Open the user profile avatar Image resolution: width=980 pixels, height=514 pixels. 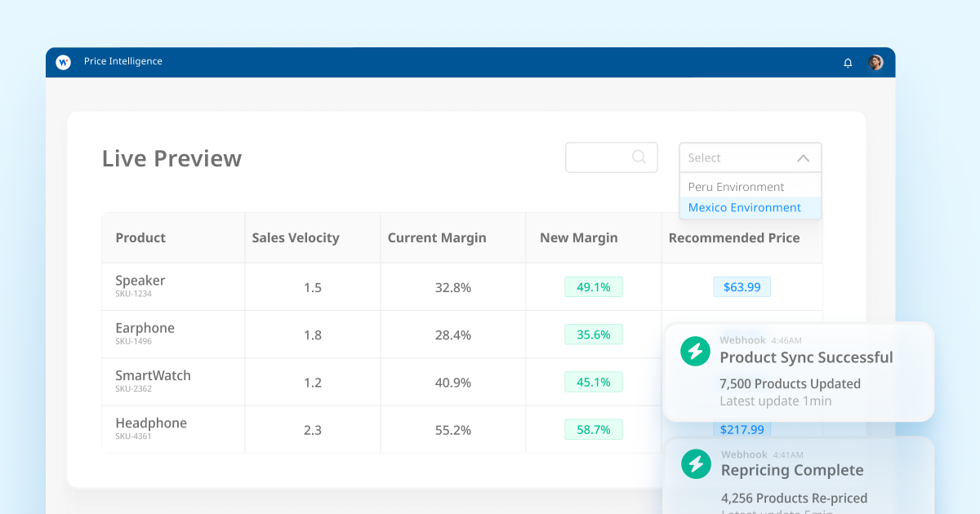coord(875,63)
